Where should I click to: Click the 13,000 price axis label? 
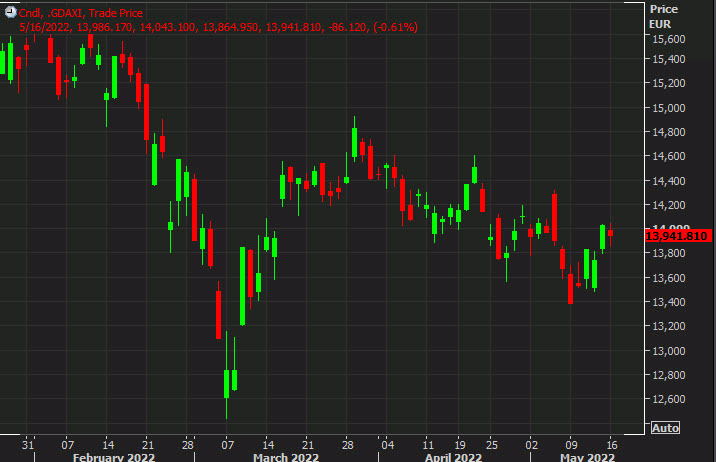pyautogui.click(x=669, y=351)
